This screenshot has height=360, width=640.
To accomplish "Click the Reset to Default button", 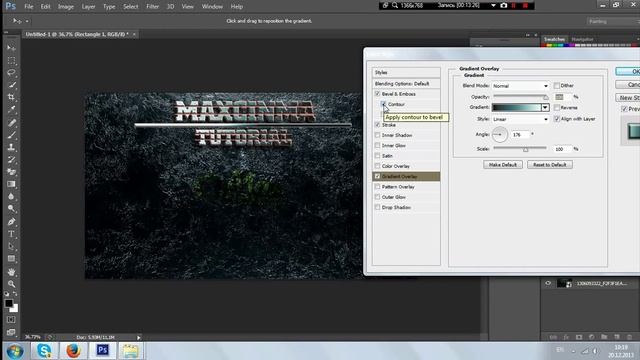I will [550, 165].
